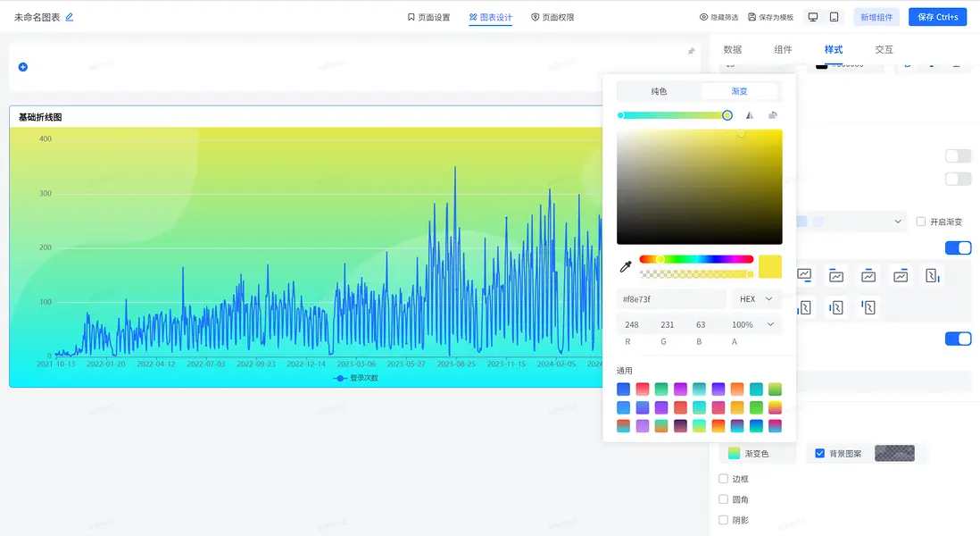
Task: Click the pin icon above the chart
Action: point(691,52)
